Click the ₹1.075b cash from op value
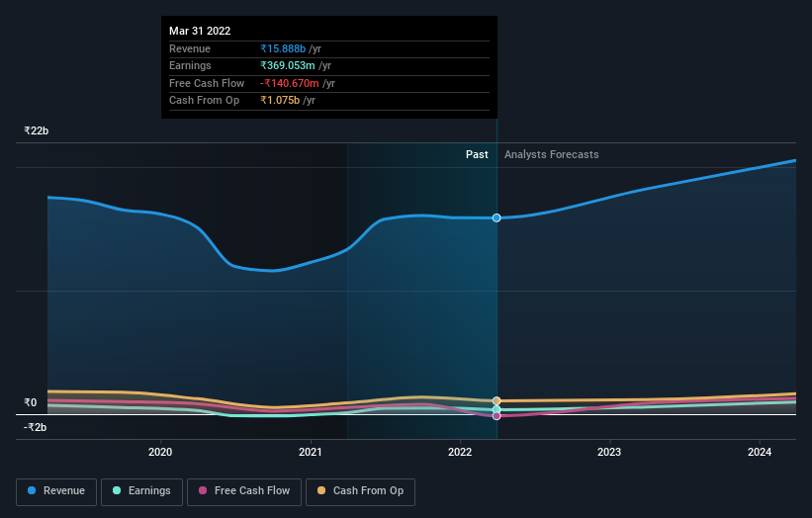 pos(280,101)
